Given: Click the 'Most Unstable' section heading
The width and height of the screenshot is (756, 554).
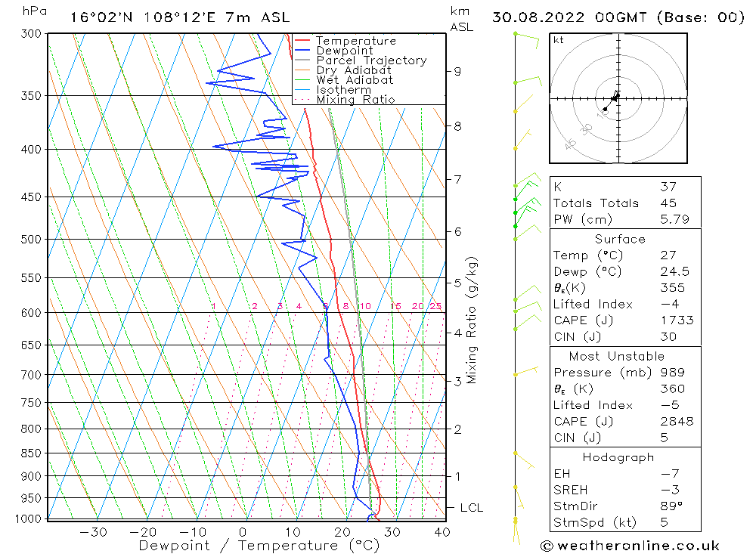Looking at the screenshot, I should 617,356.
